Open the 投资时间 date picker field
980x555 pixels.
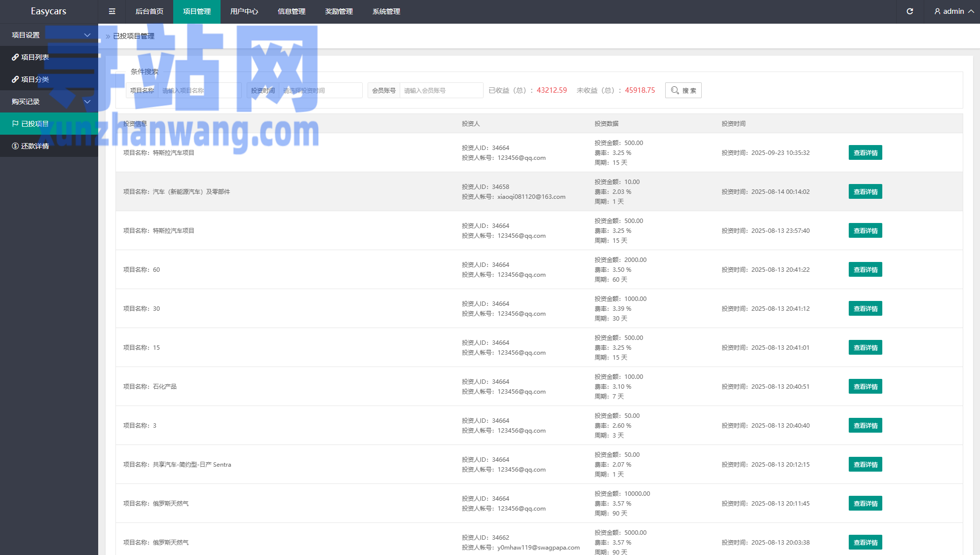click(x=320, y=91)
